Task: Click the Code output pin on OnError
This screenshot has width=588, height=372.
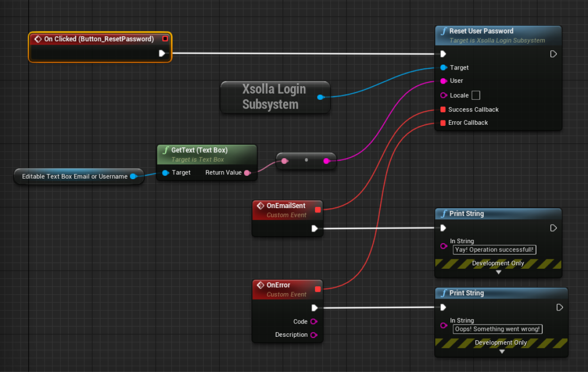Action: [314, 322]
